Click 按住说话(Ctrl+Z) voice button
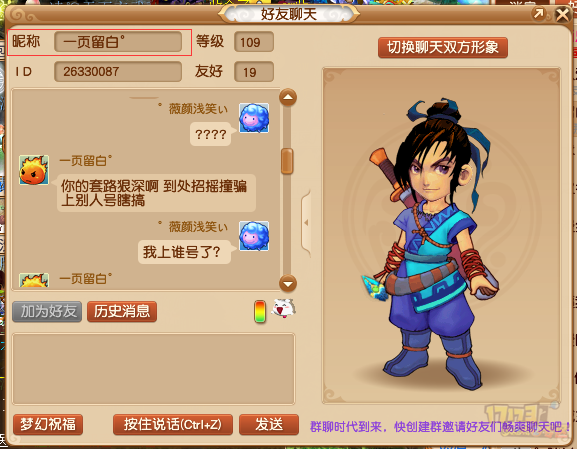 (173, 424)
